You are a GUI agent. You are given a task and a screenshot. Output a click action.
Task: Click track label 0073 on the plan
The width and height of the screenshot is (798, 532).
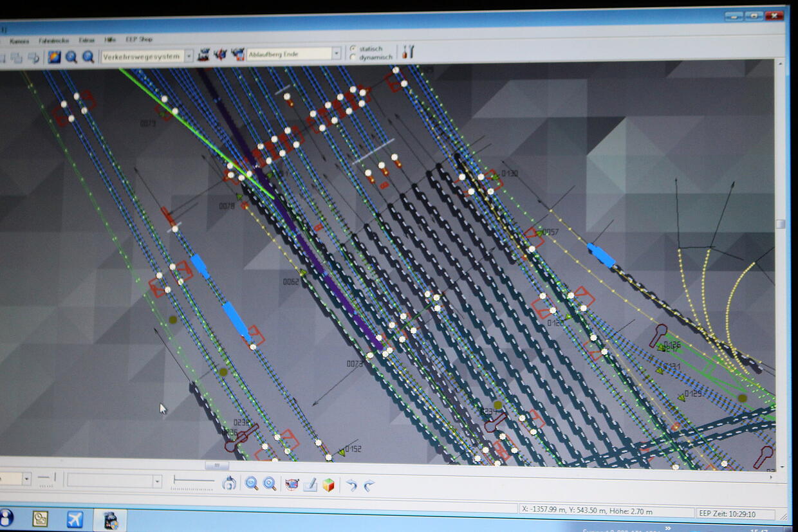pyautogui.click(x=355, y=363)
